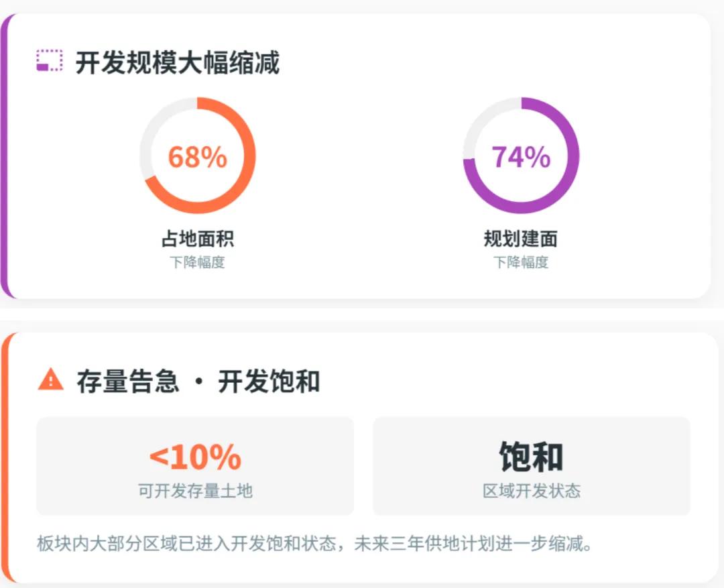Viewport: 724px width, 588px height.
Task: Click 下降幅度 under 占地面积
Action: tap(198, 262)
